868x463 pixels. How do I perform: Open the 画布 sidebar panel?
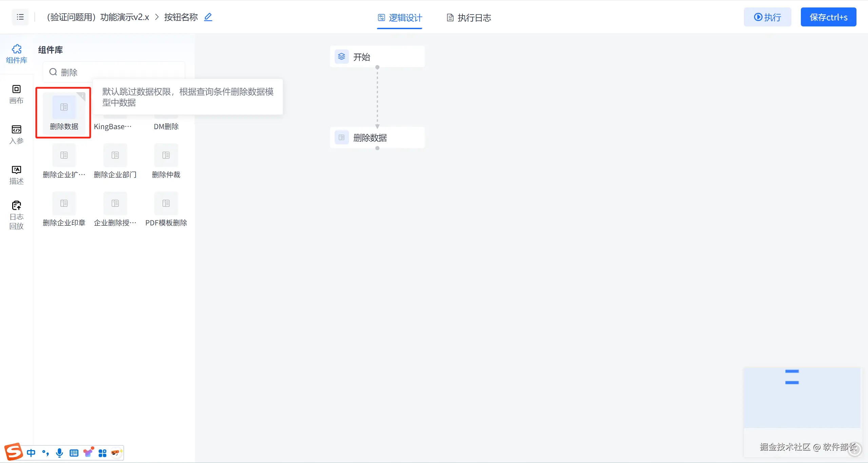(16, 94)
